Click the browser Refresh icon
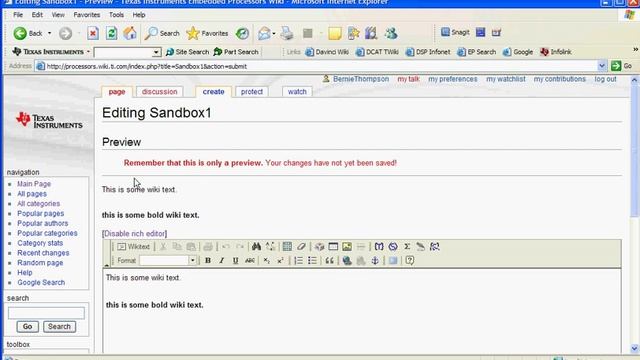This screenshot has width=640, height=360. click(111, 33)
